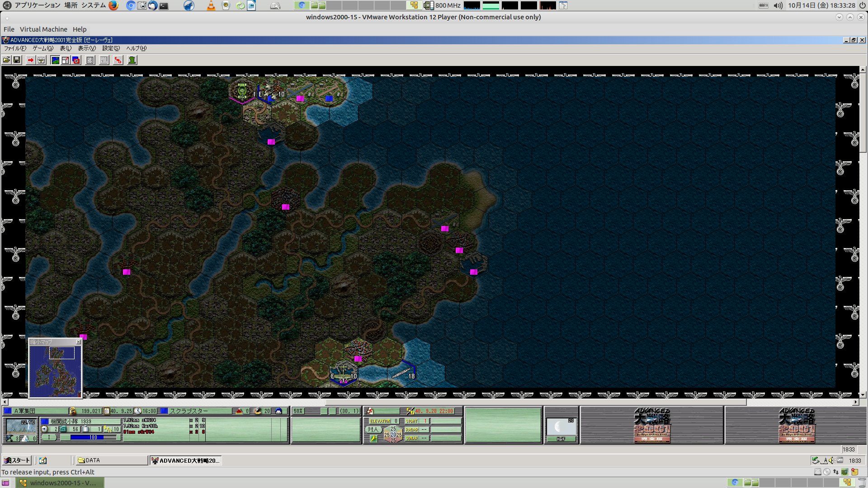Click the ADVANCED大戦略 taskbar button

(x=185, y=460)
